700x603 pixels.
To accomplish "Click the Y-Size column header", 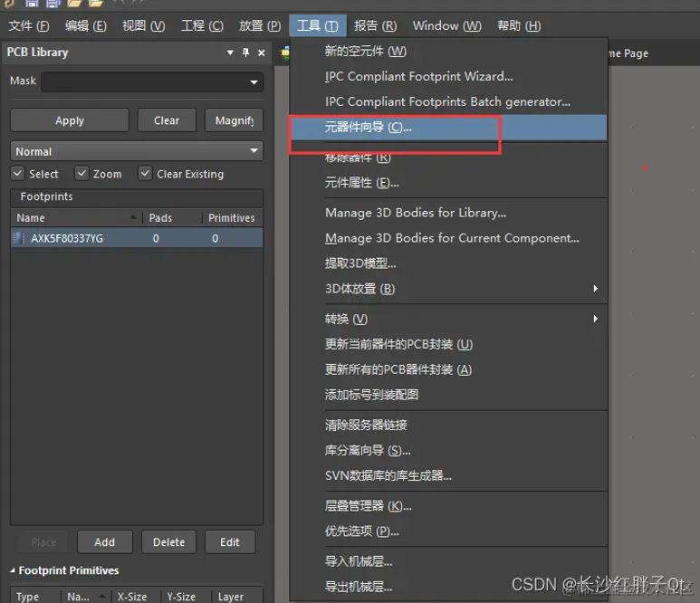I will 184,597.
